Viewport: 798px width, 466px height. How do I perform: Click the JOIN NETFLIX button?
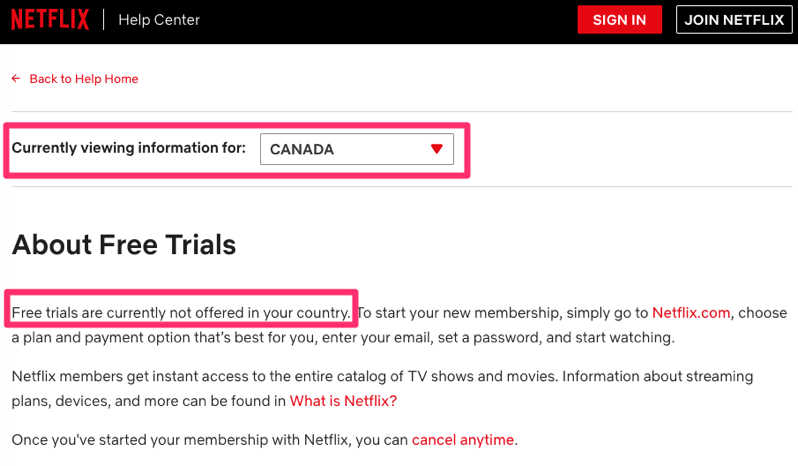(734, 20)
